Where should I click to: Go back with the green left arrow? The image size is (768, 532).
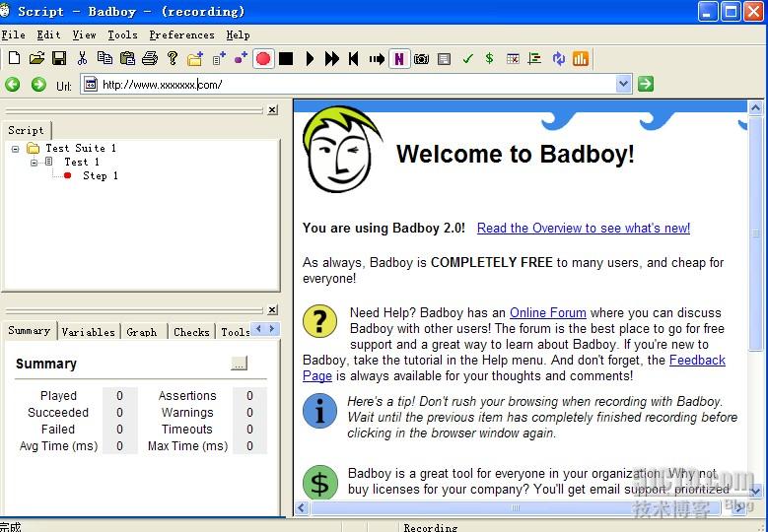point(13,84)
